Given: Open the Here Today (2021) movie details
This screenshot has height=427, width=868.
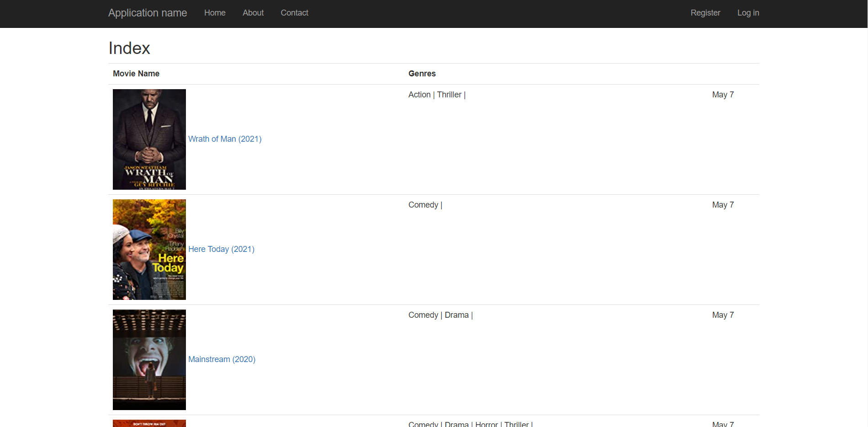Looking at the screenshot, I should pyautogui.click(x=221, y=249).
